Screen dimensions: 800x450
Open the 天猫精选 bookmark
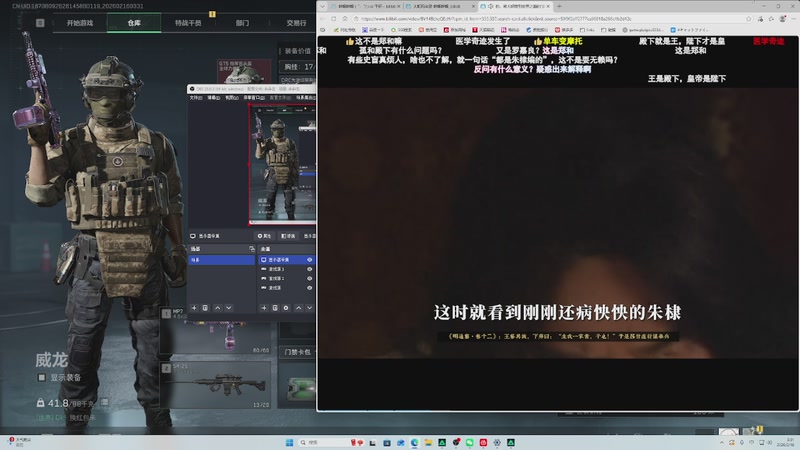(483, 30)
